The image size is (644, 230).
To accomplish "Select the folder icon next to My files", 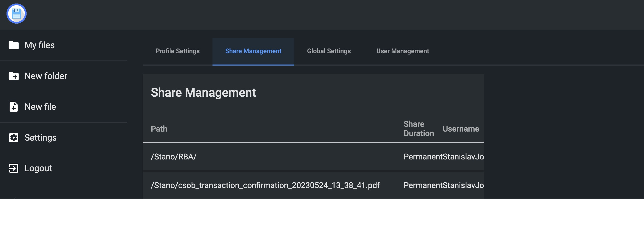I will tap(14, 45).
